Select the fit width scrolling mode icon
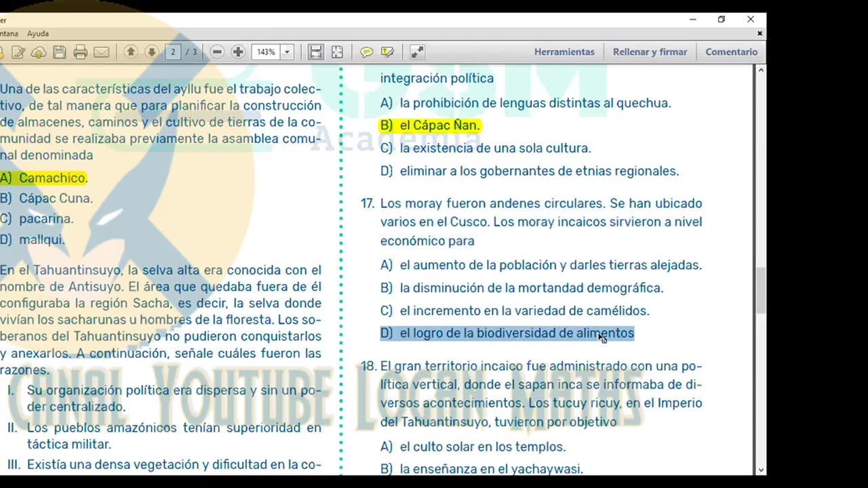Image resolution: width=868 pixels, height=488 pixels. tap(315, 52)
